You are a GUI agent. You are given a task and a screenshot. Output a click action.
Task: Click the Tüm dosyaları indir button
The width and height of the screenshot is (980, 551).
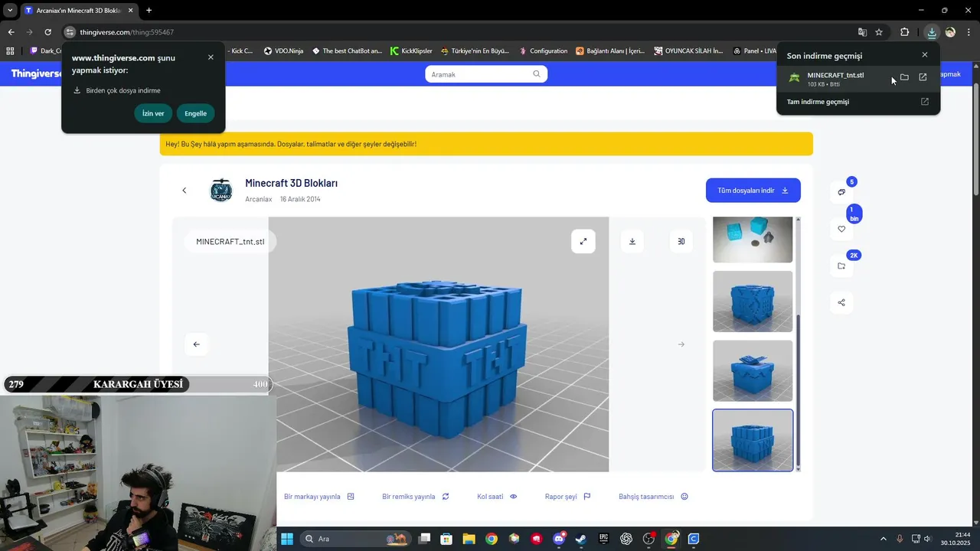click(x=753, y=191)
